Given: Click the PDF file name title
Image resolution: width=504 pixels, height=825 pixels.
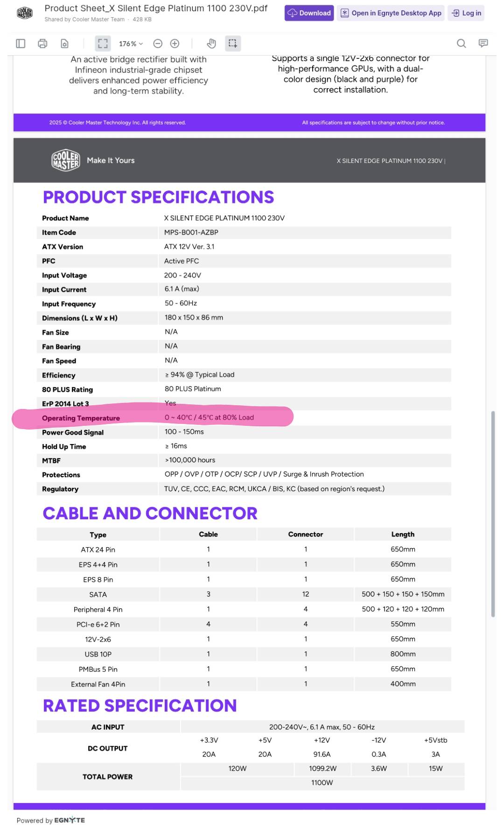Looking at the screenshot, I should tap(156, 8).
